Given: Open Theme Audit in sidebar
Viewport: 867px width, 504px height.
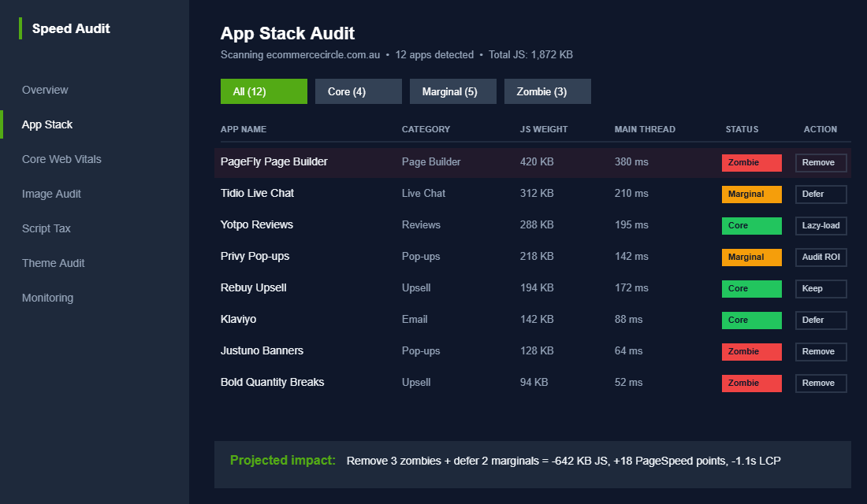Looking at the screenshot, I should coord(53,263).
